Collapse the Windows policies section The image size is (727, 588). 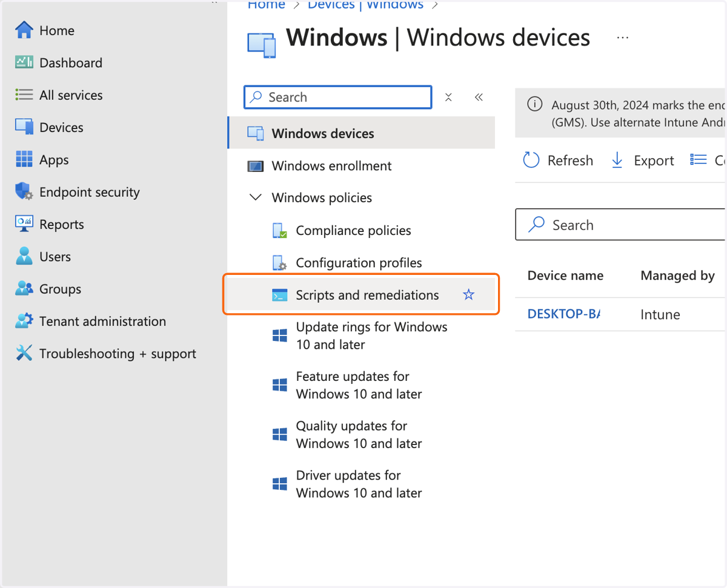[x=256, y=197]
